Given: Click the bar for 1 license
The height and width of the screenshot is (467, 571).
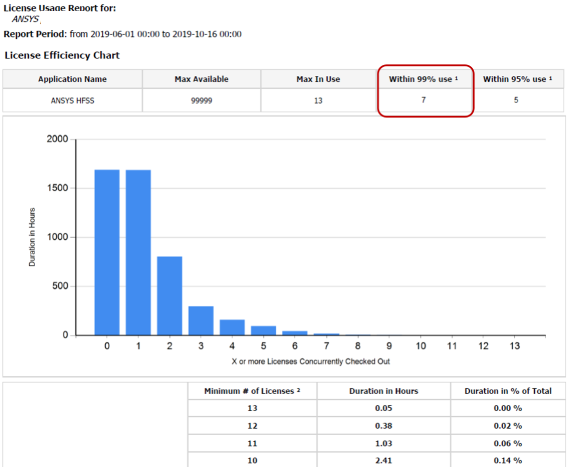Looking at the screenshot, I should pos(138,252).
